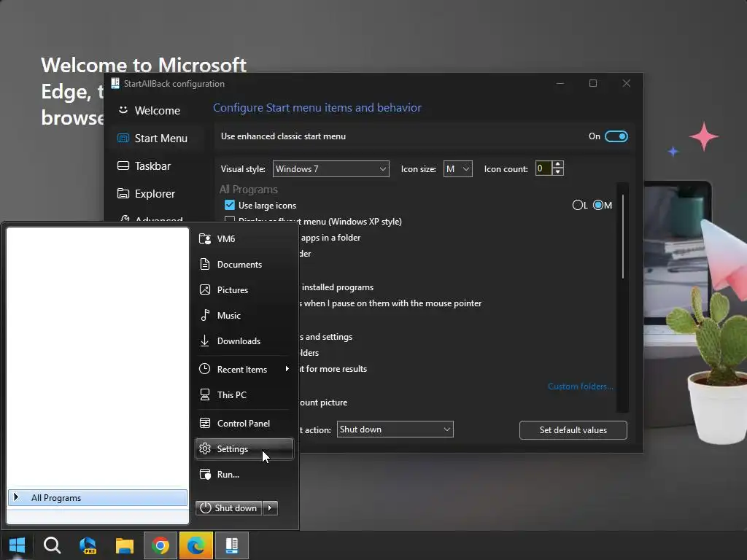
Task: Open the Visual style dropdown
Action: (x=330, y=169)
